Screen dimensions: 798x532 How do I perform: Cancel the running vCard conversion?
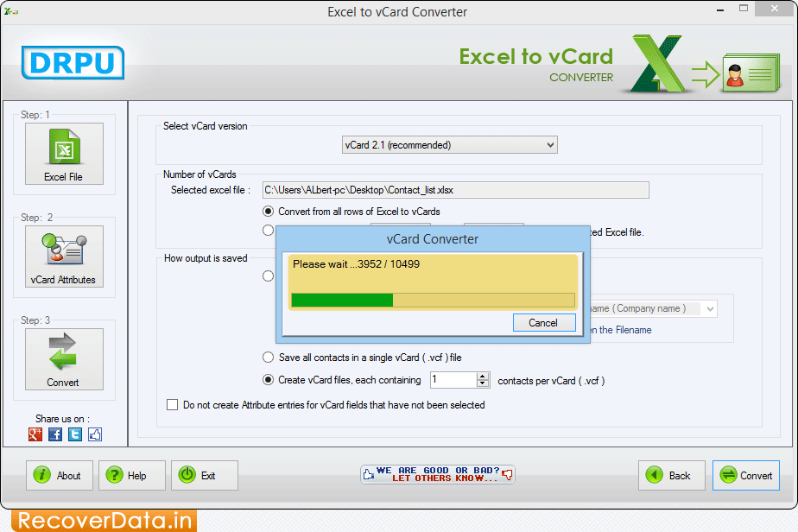pos(544,322)
